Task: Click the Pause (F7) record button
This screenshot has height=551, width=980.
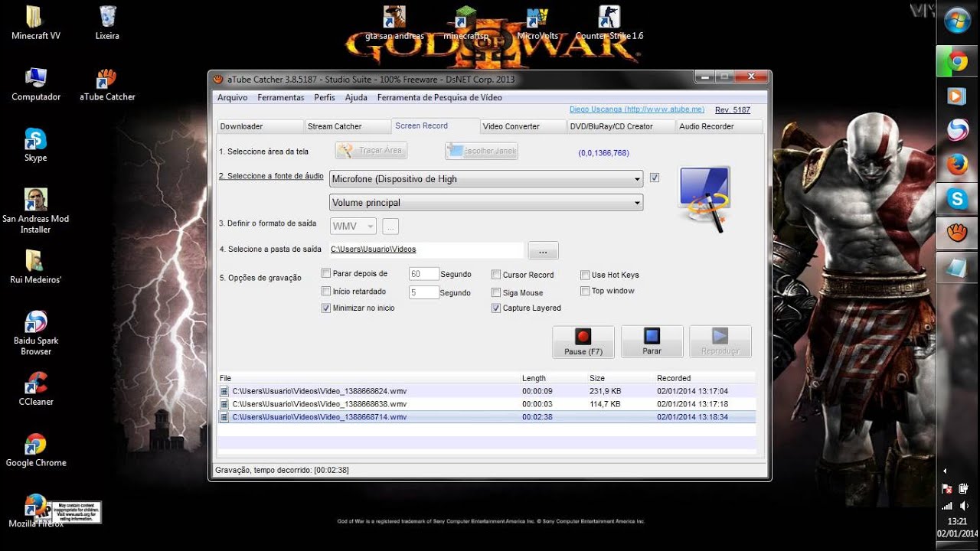Action: click(x=583, y=341)
